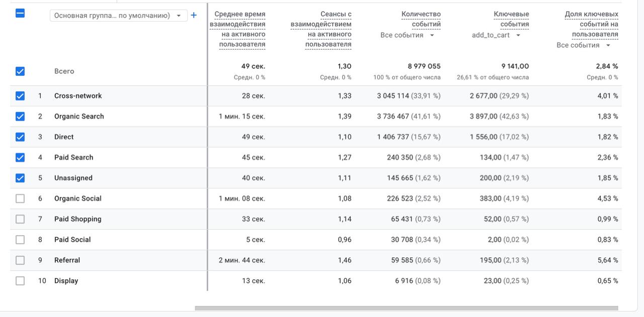644x317 pixels.
Task: Click the Paid Shopping channel name
Action: point(78,219)
